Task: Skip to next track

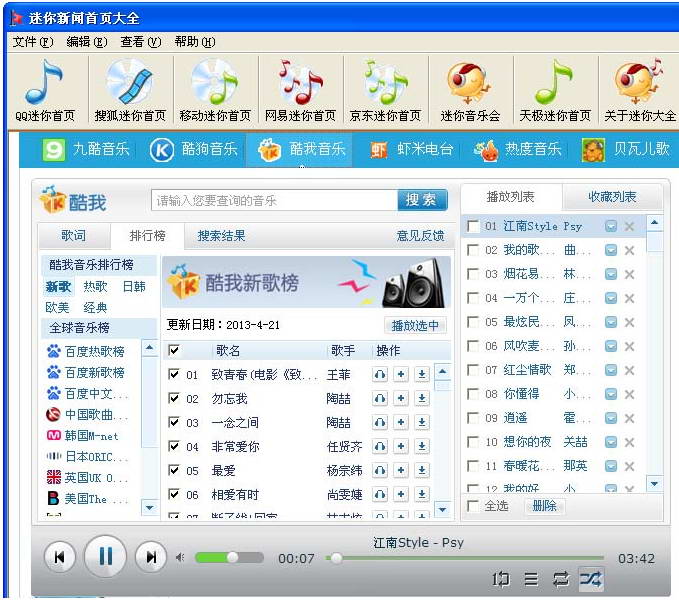Action: pos(151,557)
